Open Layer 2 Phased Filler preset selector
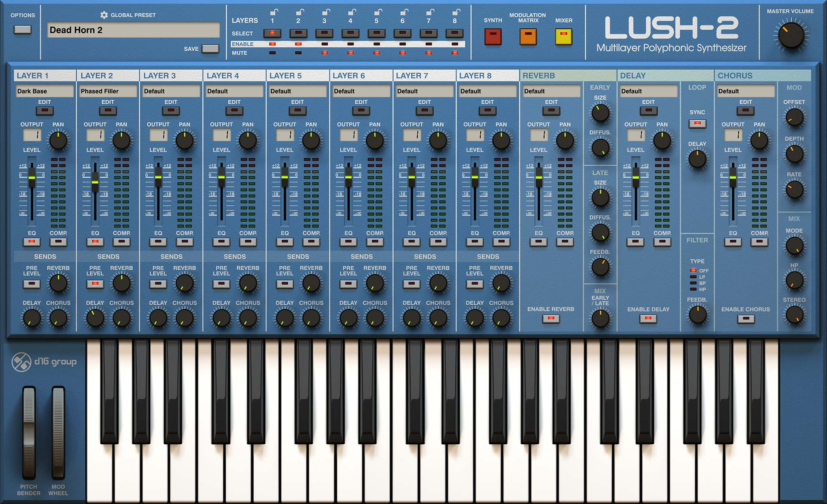Viewport: 827px width, 504px height. coord(108,91)
